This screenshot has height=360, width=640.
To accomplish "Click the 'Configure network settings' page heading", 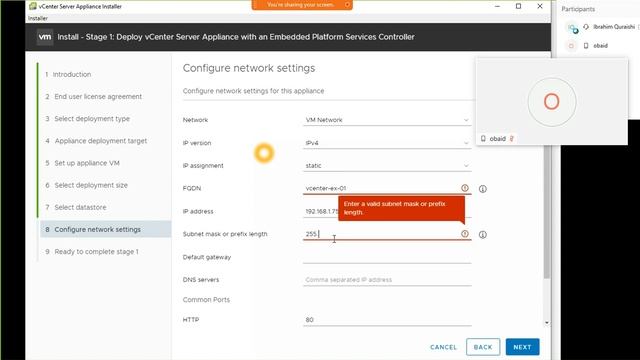I will coord(249,68).
